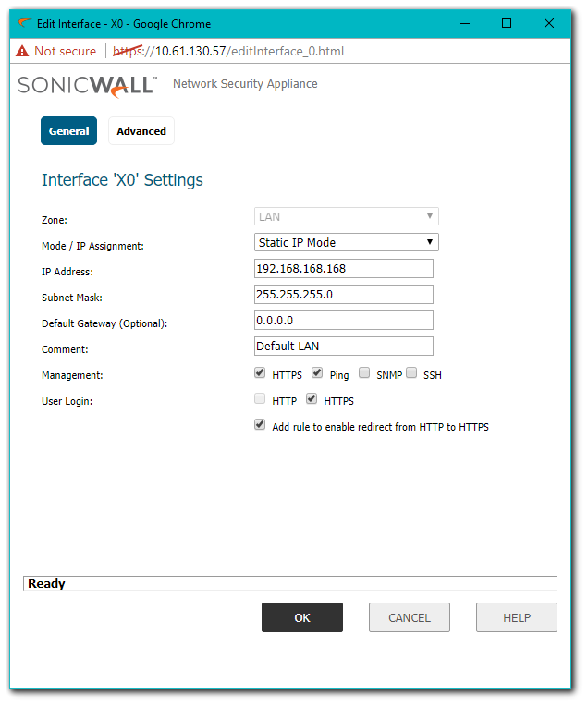Uncheck HTTP to HTTPS redirect rule
The height and width of the screenshot is (706, 588).
(261, 426)
